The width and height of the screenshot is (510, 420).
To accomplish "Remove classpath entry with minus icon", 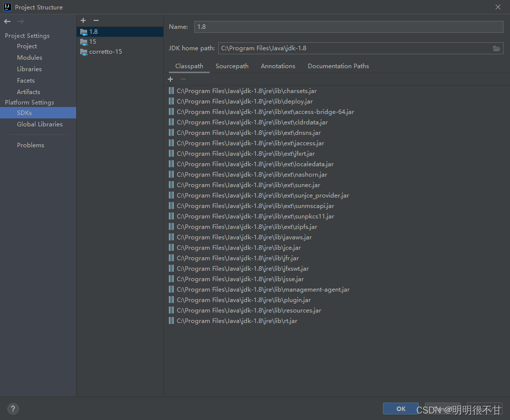I will point(183,79).
